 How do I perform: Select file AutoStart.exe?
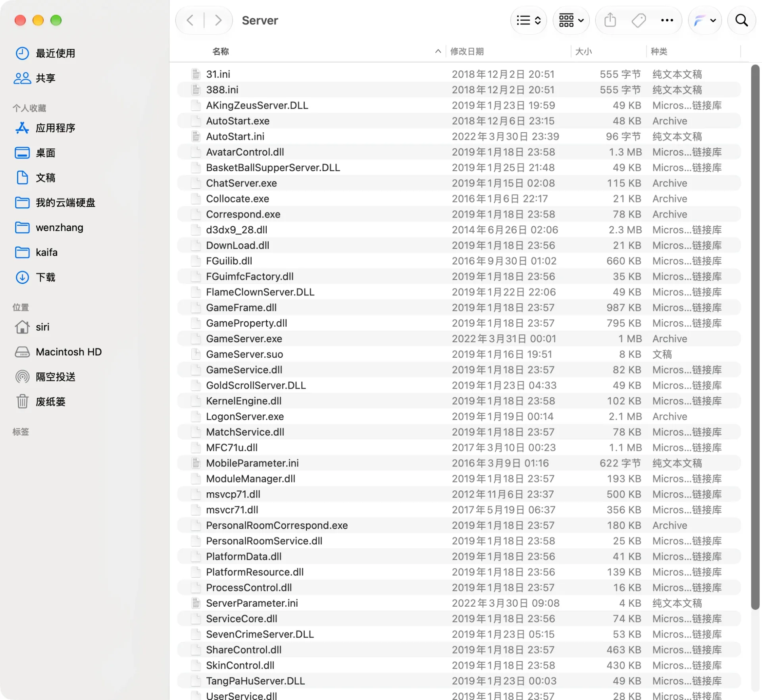(459, 121)
